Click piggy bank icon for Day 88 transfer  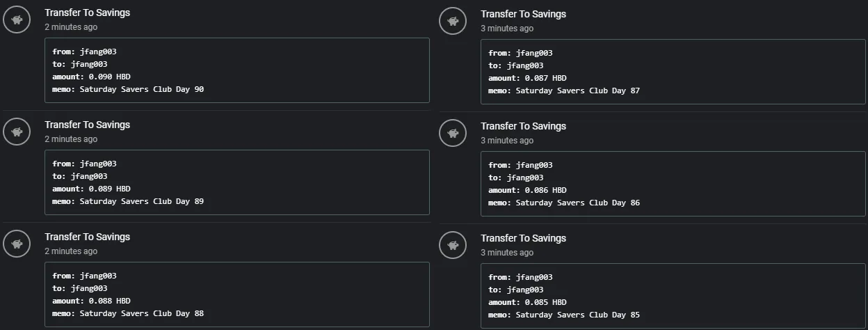tap(17, 244)
